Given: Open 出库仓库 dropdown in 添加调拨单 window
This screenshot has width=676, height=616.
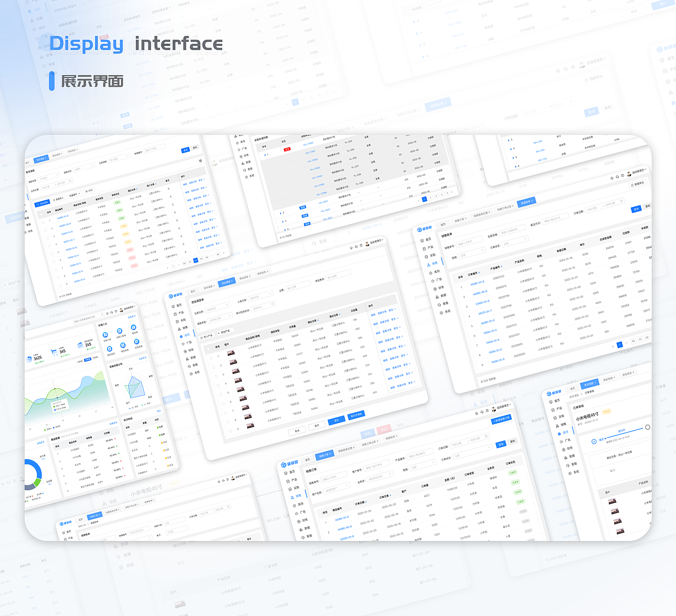Looking at the screenshot, I should click(218, 308).
